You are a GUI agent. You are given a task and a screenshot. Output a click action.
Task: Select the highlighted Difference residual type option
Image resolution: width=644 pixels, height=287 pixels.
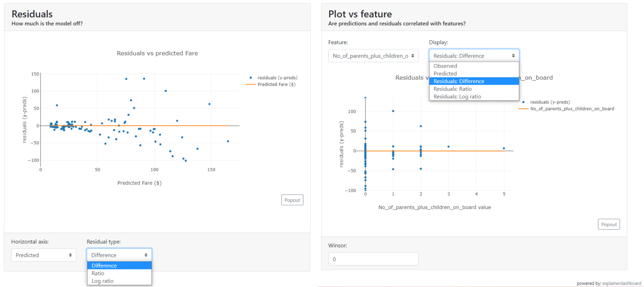pyautogui.click(x=104, y=266)
